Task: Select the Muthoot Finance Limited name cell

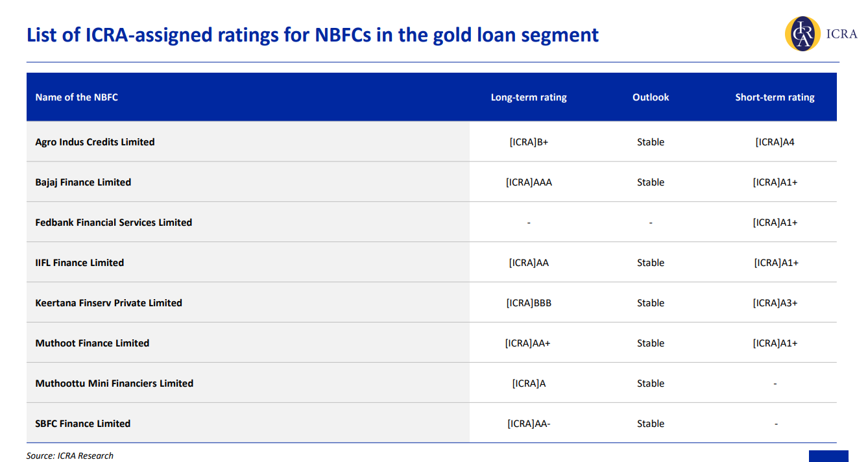Action: point(92,343)
